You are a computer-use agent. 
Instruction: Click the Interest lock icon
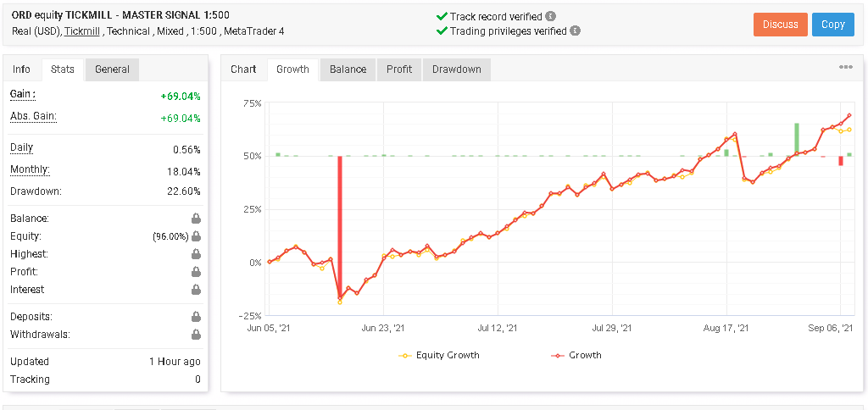(x=196, y=290)
